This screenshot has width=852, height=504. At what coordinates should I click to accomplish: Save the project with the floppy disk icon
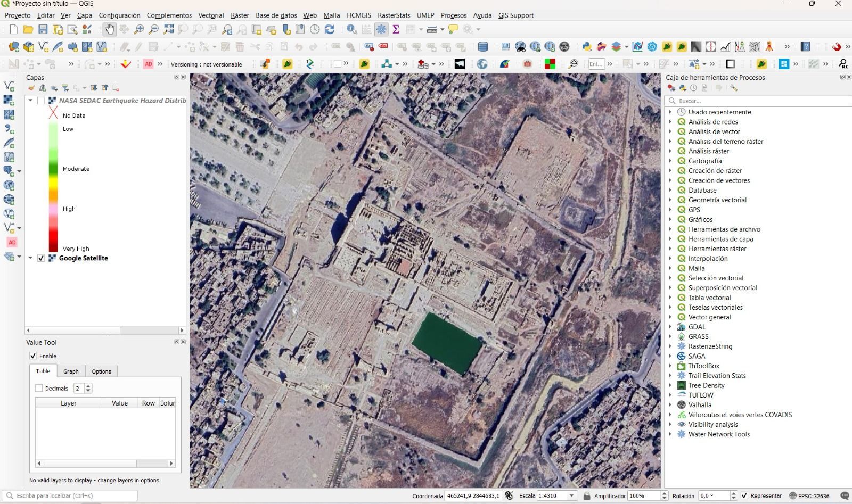point(43,29)
